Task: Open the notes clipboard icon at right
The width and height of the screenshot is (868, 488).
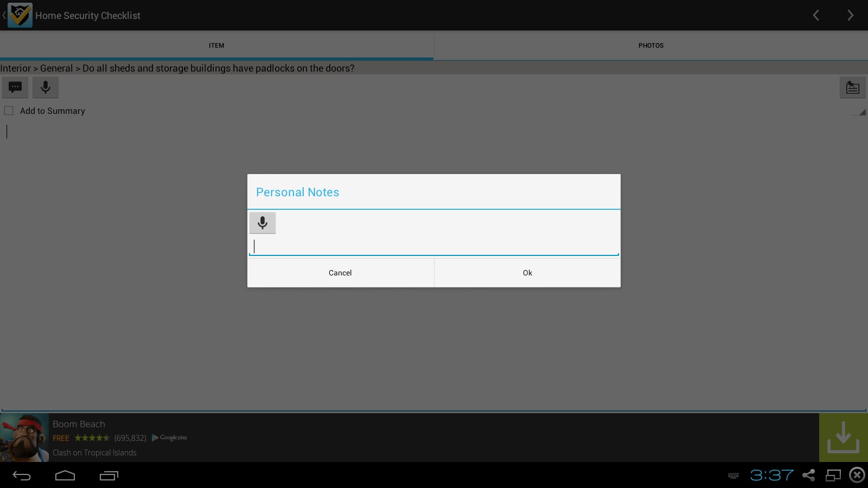Action: pos(853,87)
